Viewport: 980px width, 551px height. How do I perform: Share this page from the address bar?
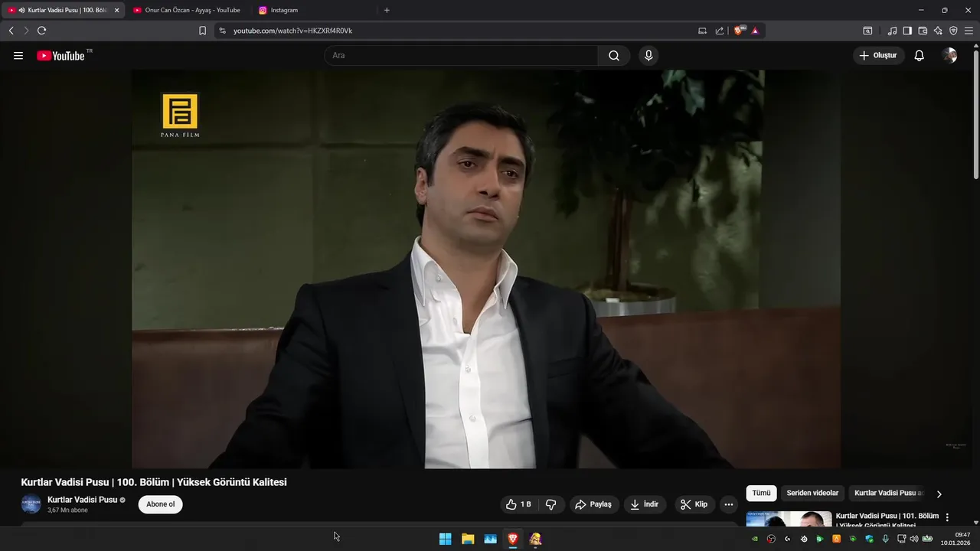click(x=720, y=31)
